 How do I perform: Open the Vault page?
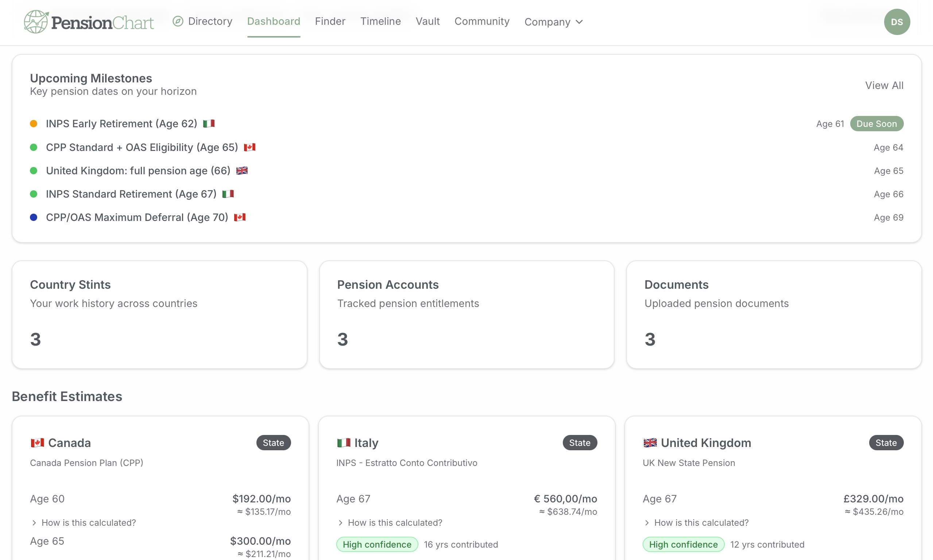[427, 22]
